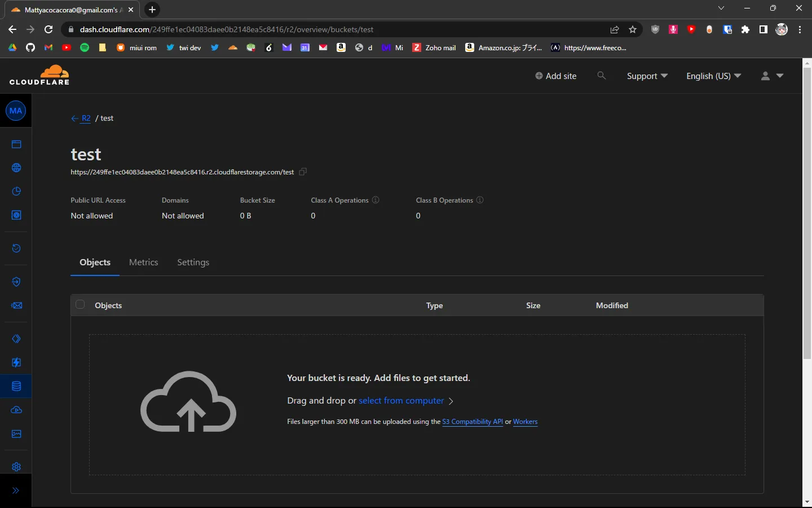
Task: Open Chrome tab search chevron
Action: (x=721, y=8)
